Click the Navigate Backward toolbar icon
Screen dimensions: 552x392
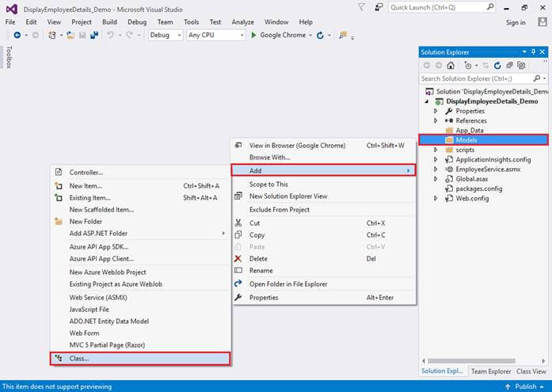coord(17,35)
